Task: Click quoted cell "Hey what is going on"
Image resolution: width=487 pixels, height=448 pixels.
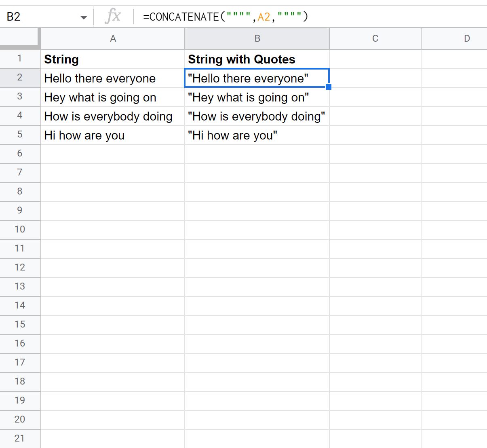Action: coord(257,97)
